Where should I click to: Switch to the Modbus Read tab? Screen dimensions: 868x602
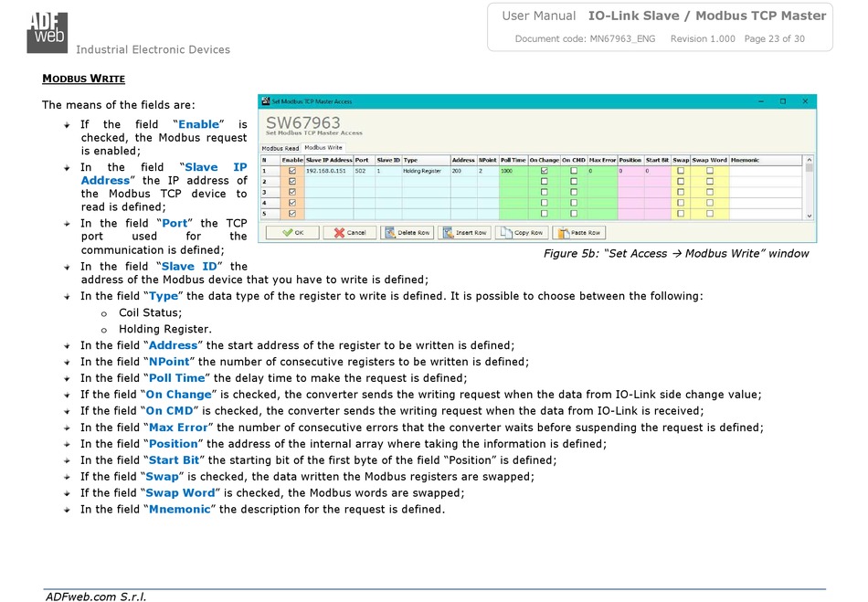tap(281, 148)
